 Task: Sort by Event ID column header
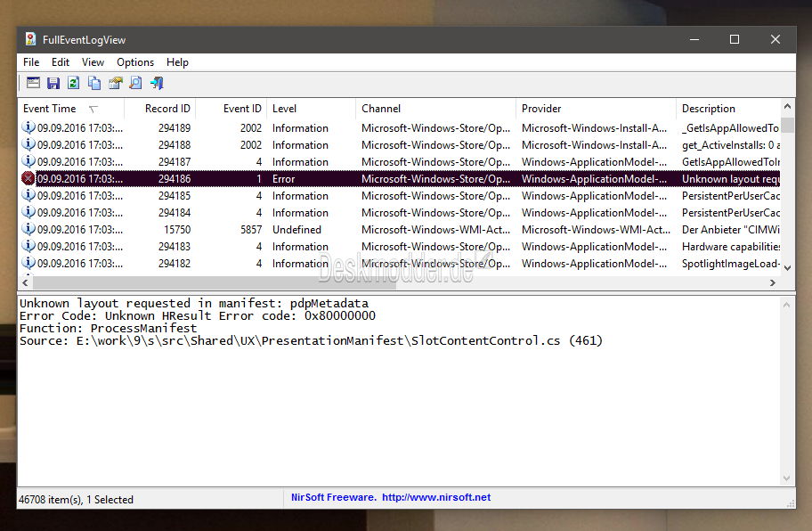231,109
